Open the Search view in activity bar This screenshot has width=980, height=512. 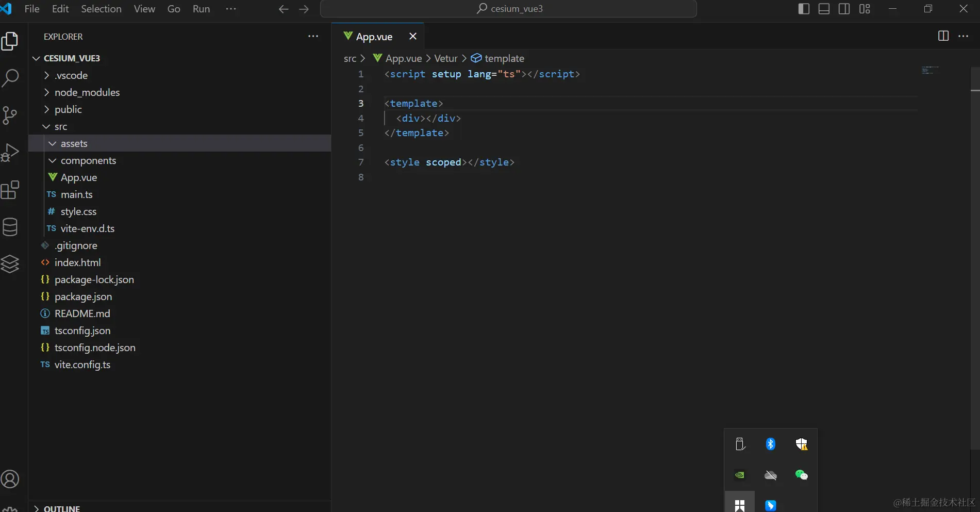[x=10, y=78]
